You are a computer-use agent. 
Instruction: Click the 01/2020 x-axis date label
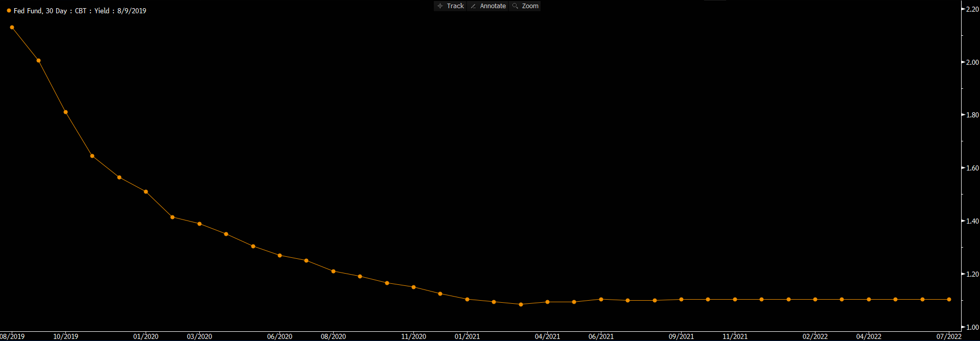pyautogui.click(x=146, y=336)
